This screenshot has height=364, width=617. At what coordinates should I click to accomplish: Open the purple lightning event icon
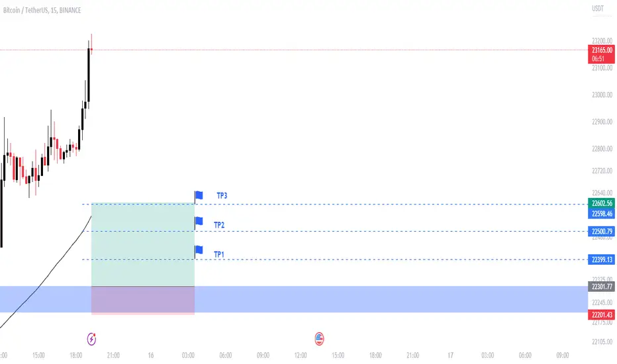(92, 338)
